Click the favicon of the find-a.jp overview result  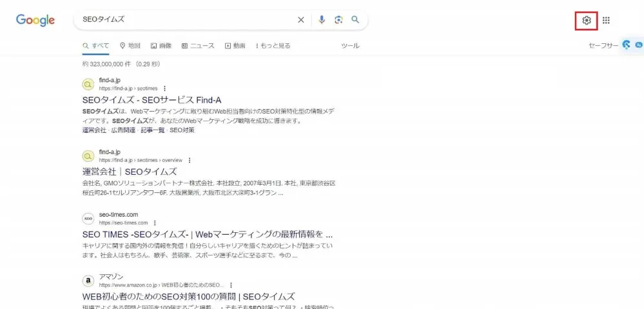point(88,156)
